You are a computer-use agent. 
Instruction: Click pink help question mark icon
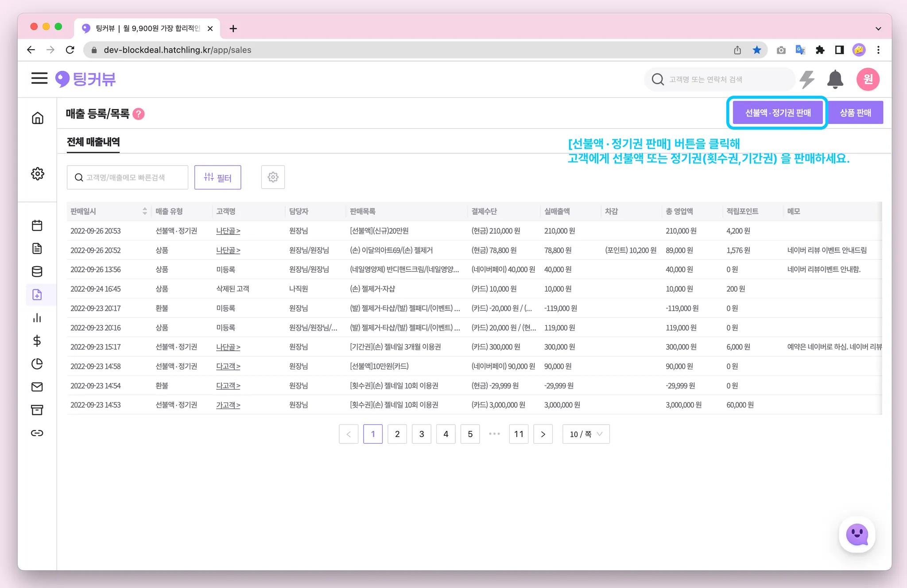pyautogui.click(x=139, y=114)
